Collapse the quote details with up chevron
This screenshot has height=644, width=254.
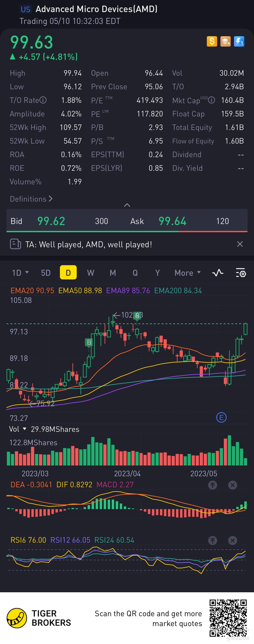(127, 205)
